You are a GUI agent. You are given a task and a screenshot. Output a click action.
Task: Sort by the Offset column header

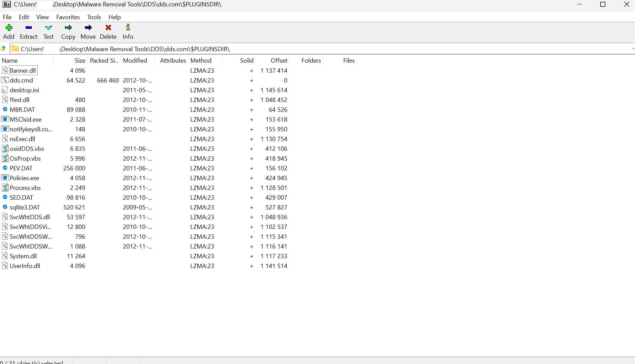click(x=272, y=60)
